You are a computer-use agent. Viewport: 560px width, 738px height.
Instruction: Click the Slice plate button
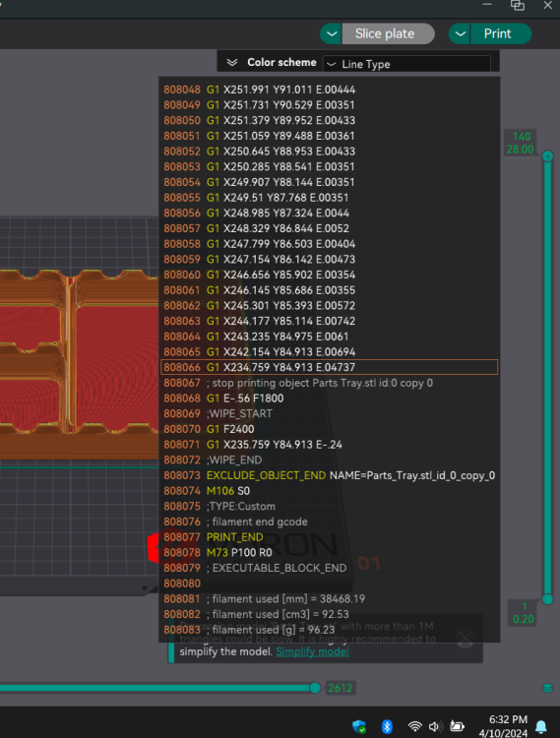pyautogui.click(x=388, y=33)
